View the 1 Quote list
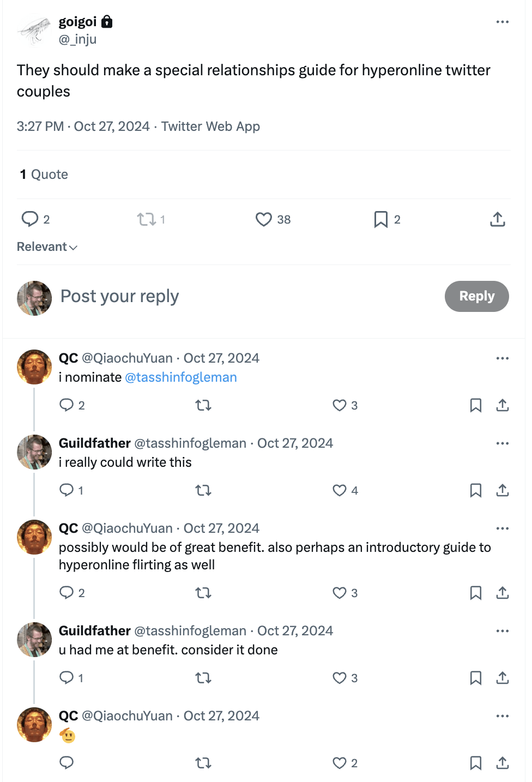Screen dimensions: 532x782 (44, 175)
